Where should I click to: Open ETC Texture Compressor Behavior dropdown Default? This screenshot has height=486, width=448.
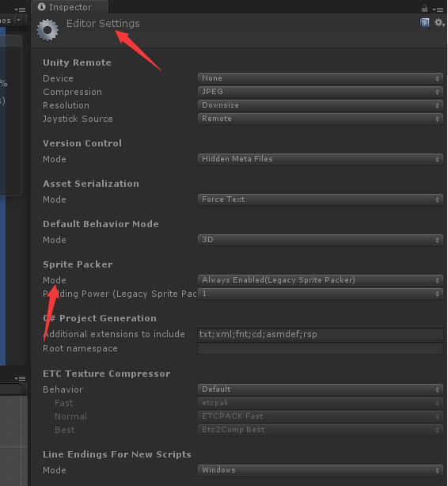[320, 389]
